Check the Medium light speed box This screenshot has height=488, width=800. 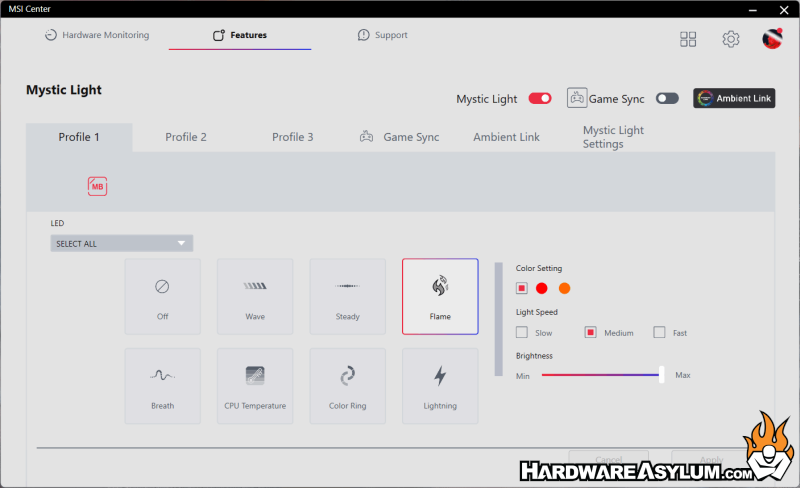tap(590, 332)
